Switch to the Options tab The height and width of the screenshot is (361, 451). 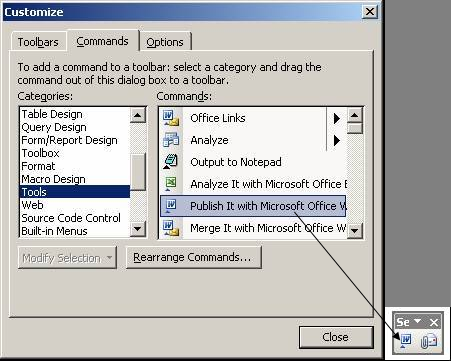[165, 42]
